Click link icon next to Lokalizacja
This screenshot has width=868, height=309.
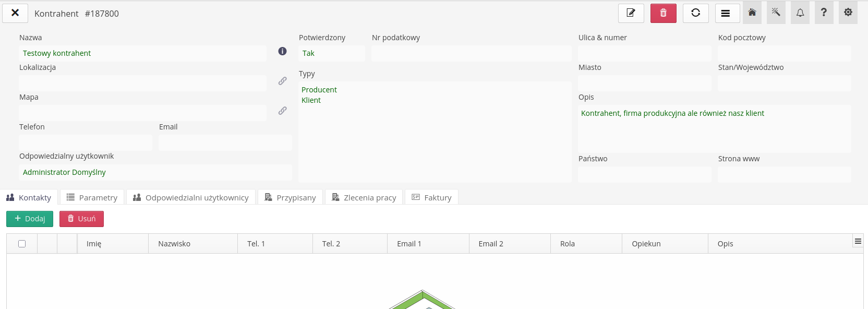pos(282,81)
